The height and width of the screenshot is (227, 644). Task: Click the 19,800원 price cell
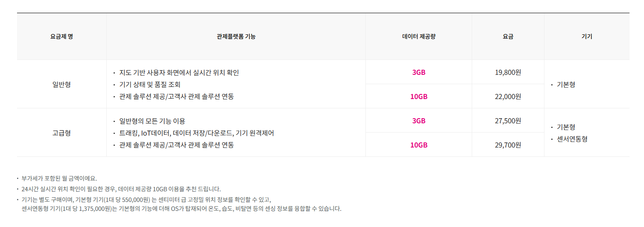coord(508,72)
